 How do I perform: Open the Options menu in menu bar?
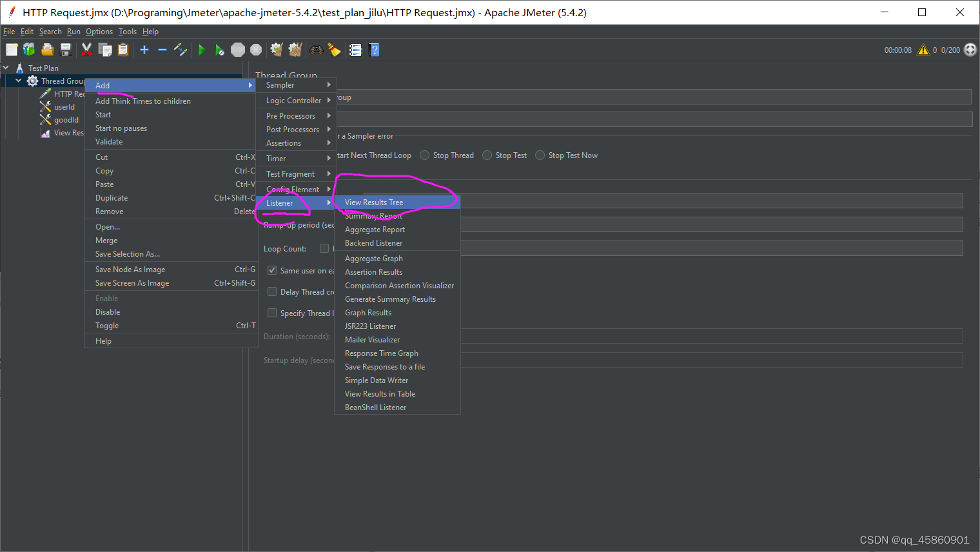tap(99, 32)
